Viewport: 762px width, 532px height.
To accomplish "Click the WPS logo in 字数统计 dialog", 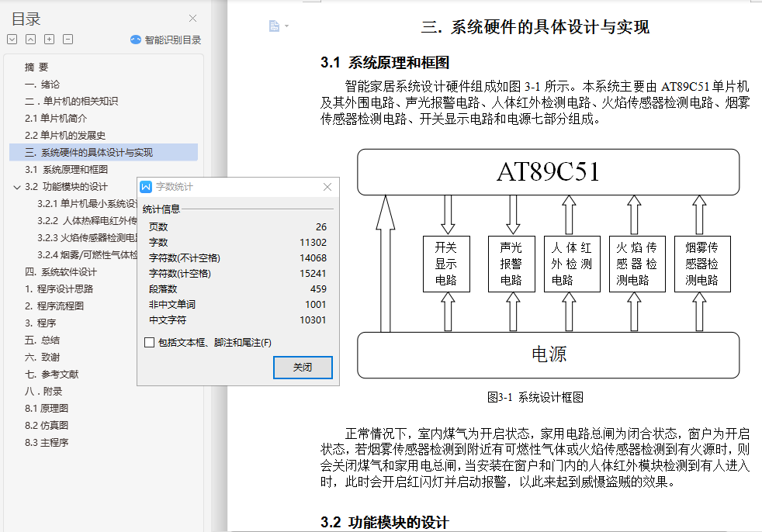I will 146,187.
